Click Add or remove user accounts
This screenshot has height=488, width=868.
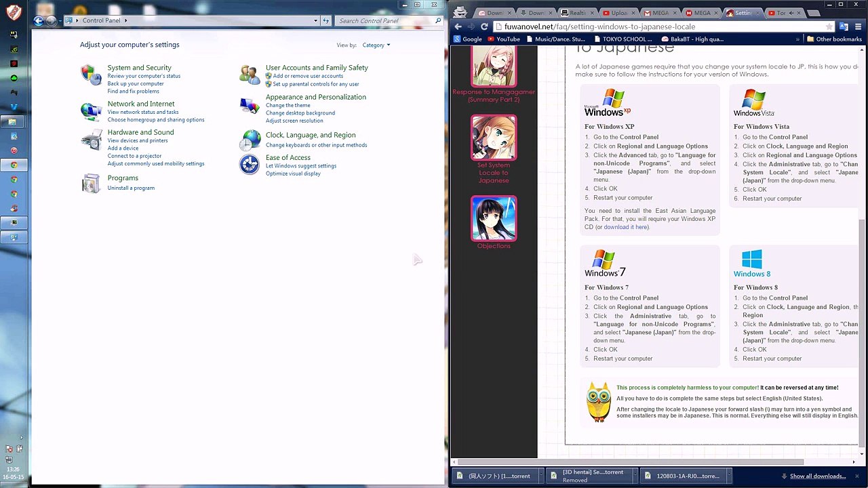[x=308, y=76]
